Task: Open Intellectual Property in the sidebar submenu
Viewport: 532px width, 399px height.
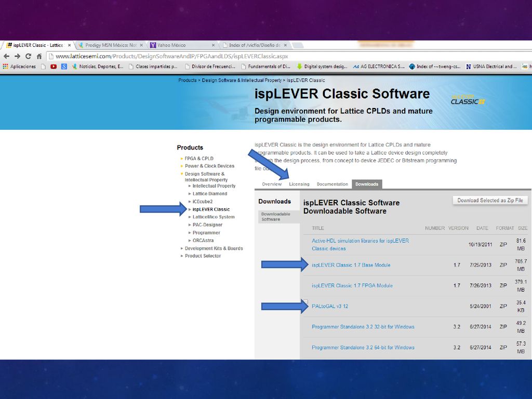Action: pyautogui.click(x=214, y=186)
